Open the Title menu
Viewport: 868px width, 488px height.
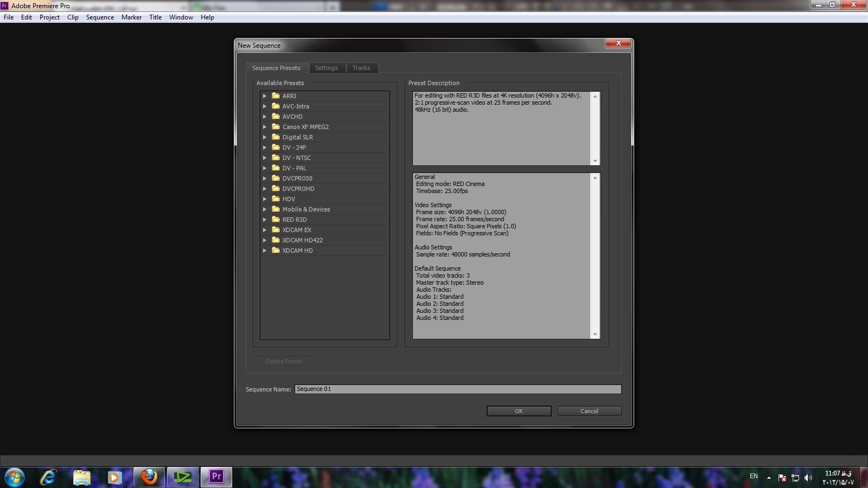tap(155, 17)
